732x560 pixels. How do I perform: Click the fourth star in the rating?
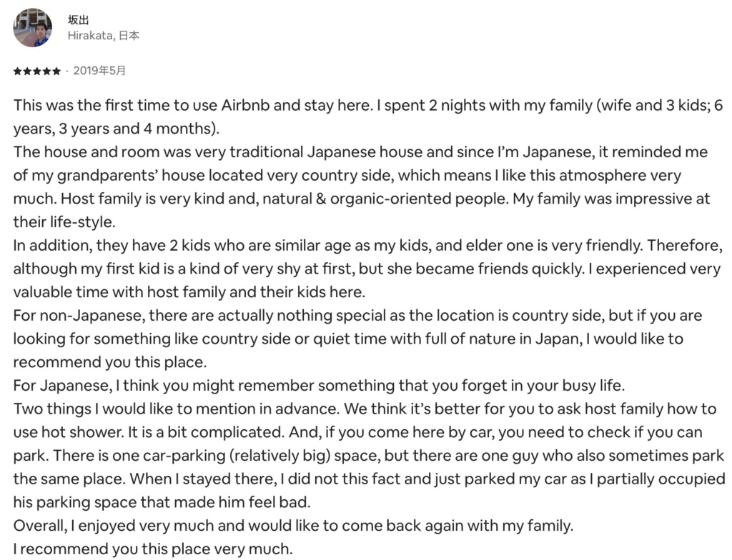pyautogui.click(x=47, y=71)
